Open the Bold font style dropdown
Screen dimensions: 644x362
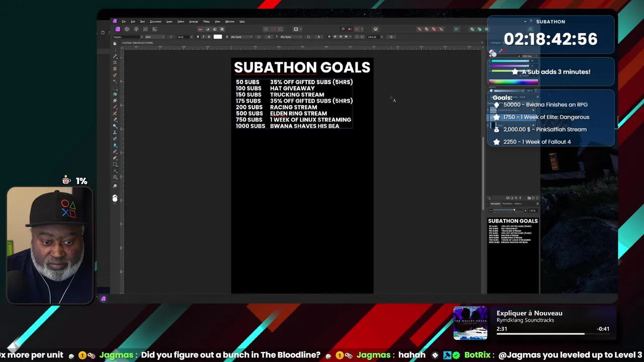click(x=155, y=37)
